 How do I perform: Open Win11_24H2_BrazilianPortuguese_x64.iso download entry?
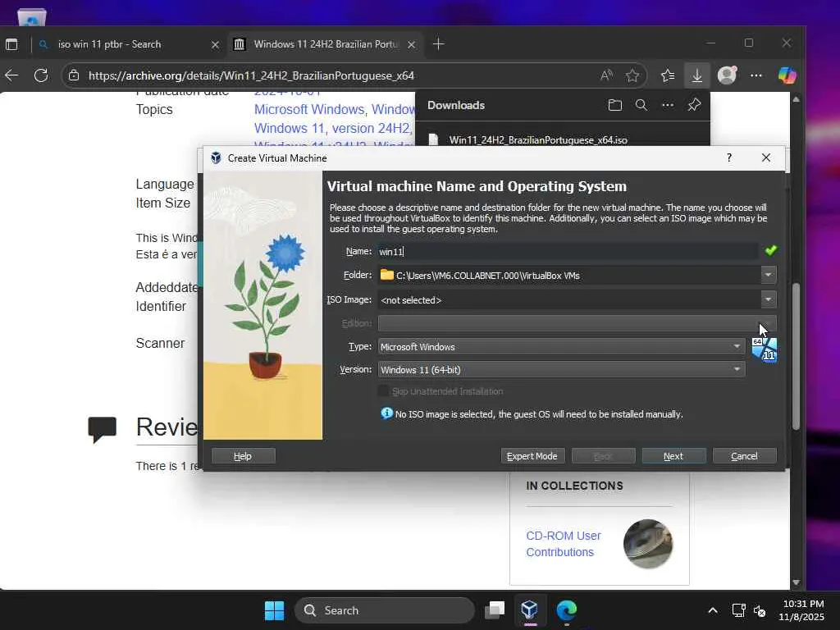point(538,139)
